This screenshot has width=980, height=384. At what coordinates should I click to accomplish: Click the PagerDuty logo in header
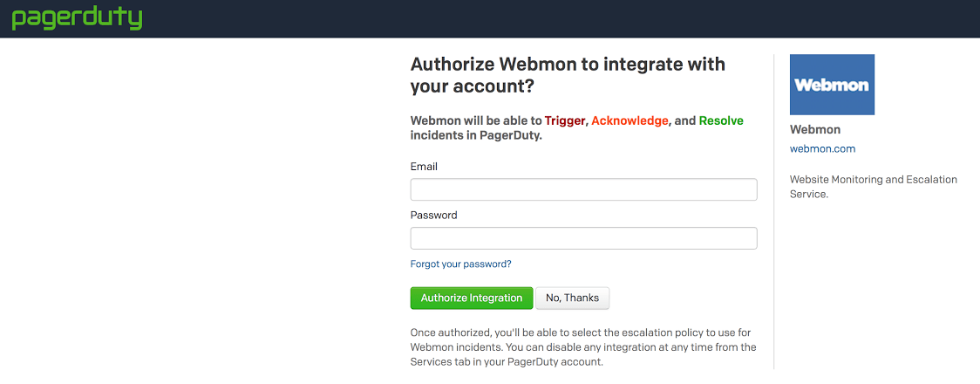[x=77, y=18]
